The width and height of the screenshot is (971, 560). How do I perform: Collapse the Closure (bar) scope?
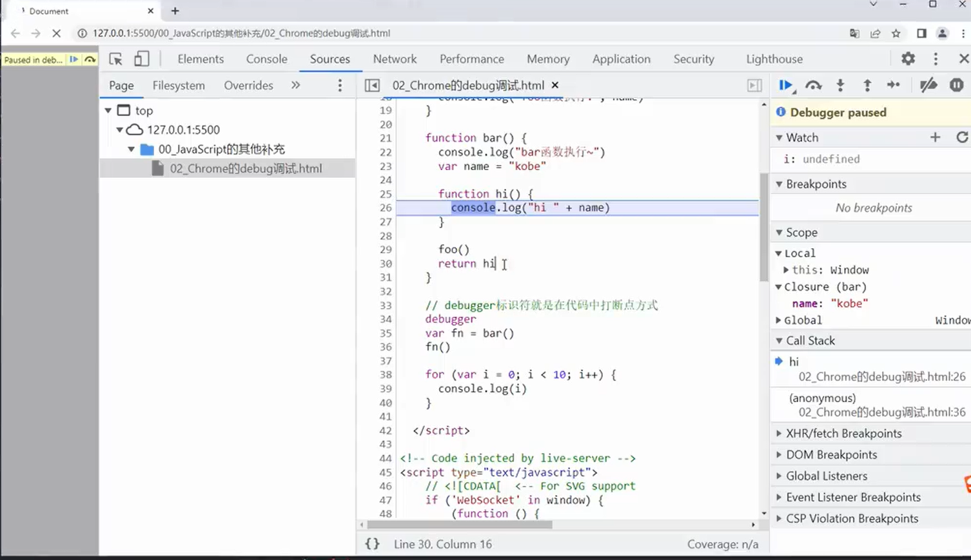pyautogui.click(x=778, y=287)
